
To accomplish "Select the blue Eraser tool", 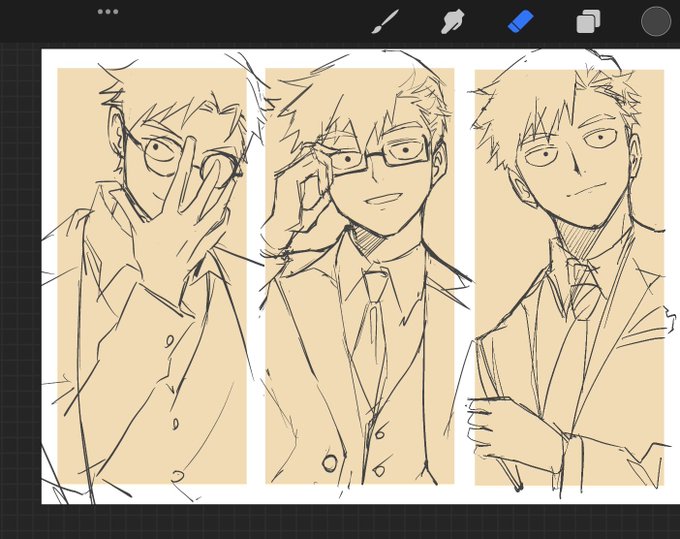I will (x=520, y=21).
